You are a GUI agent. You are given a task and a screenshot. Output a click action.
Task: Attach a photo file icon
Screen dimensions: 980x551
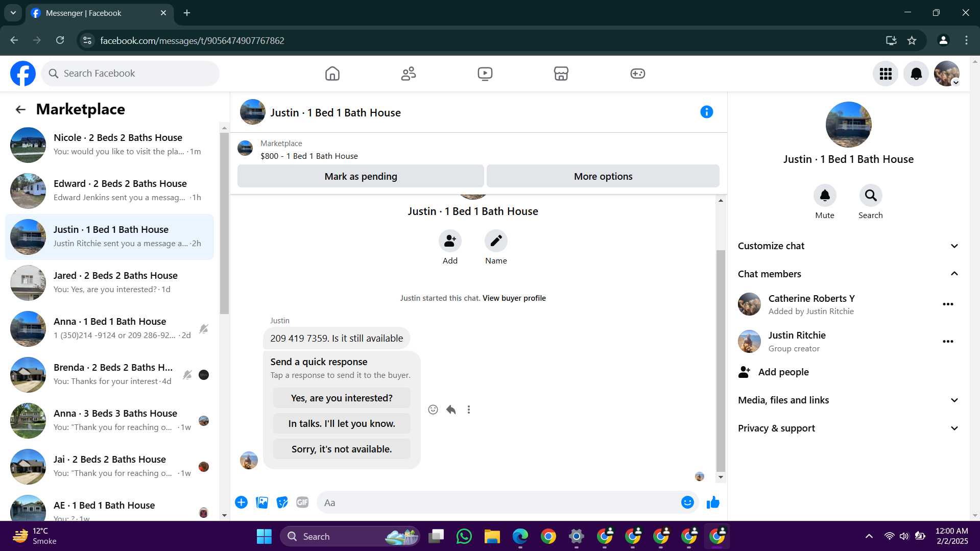262,502
